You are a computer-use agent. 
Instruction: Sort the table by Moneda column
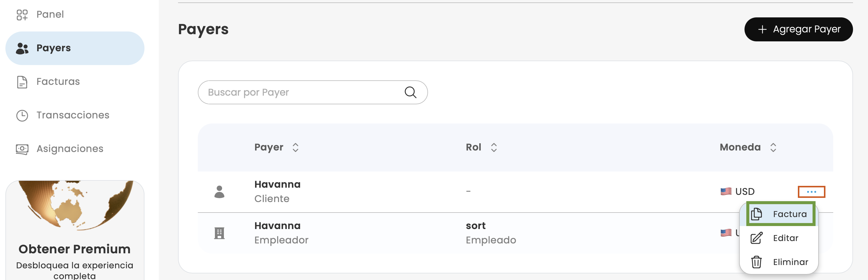(x=773, y=147)
